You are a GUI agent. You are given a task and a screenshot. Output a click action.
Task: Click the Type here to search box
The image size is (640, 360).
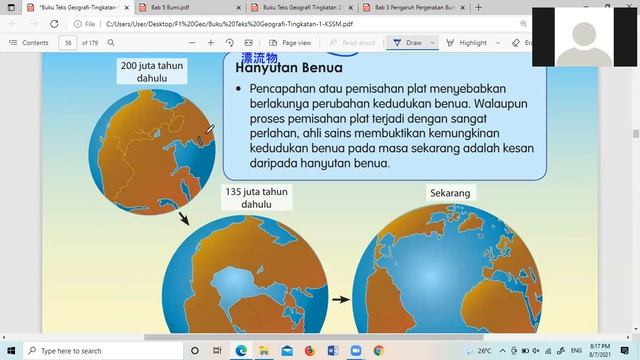[x=103, y=351]
